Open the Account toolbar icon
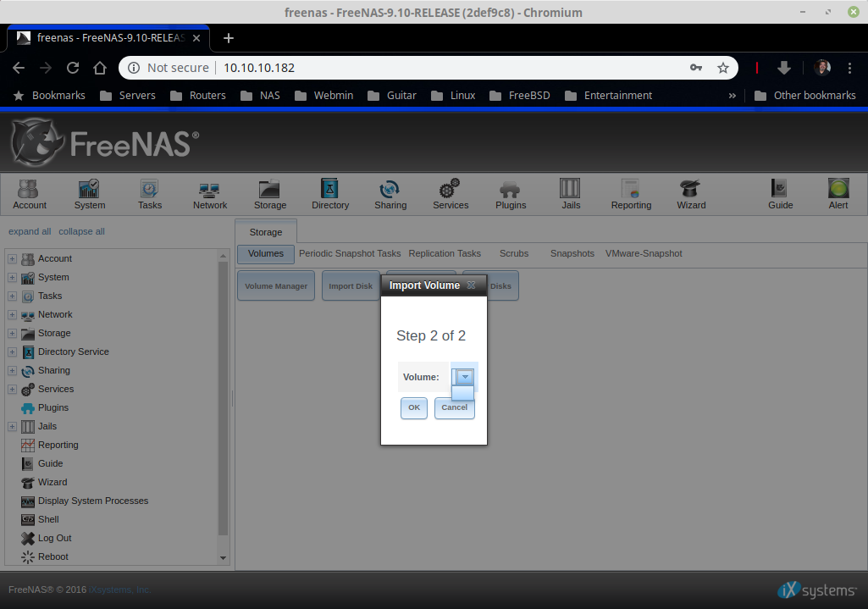The image size is (868, 609). tap(30, 194)
